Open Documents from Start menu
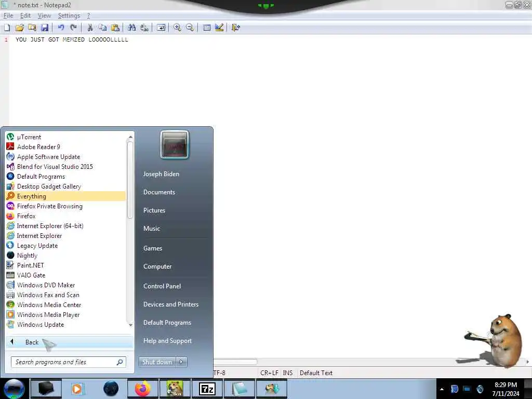The image size is (532, 399). click(x=159, y=192)
